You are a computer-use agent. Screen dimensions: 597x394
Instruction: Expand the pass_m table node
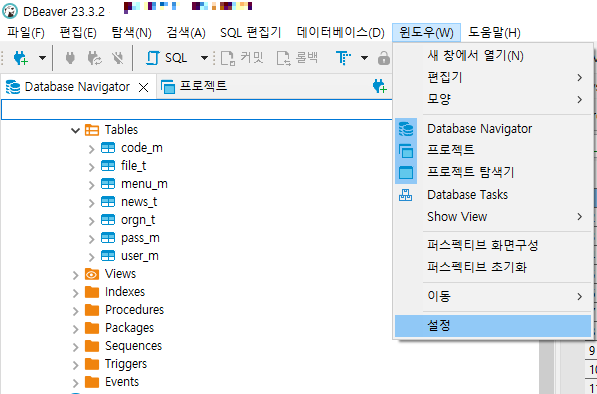[91, 239]
